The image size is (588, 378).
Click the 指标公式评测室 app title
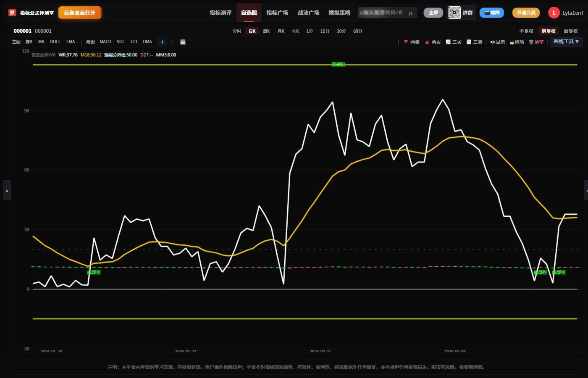(37, 13)
